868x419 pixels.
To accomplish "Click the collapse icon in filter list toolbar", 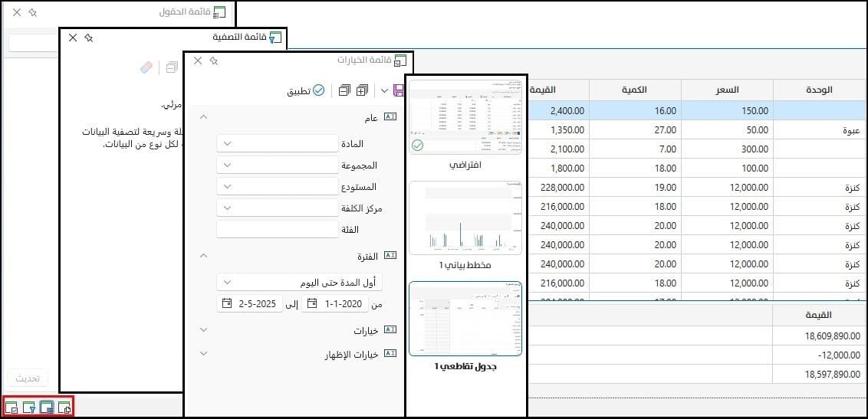I will tap(173, 67).
